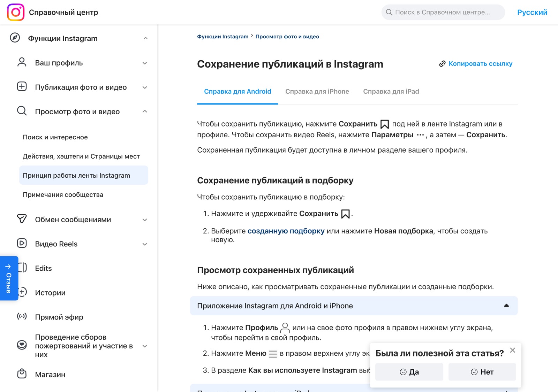Click the Просмотр фото и видео breadcrumb
Image resolution: width=558 pixels, height=392 pixels.
(x=287, y=37)
